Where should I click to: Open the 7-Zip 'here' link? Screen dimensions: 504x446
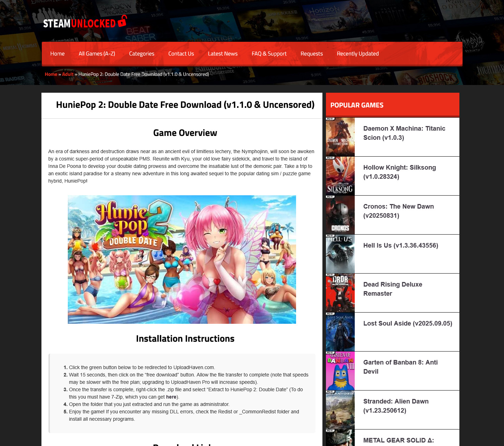pyautogui.click(x=171, y=397)
